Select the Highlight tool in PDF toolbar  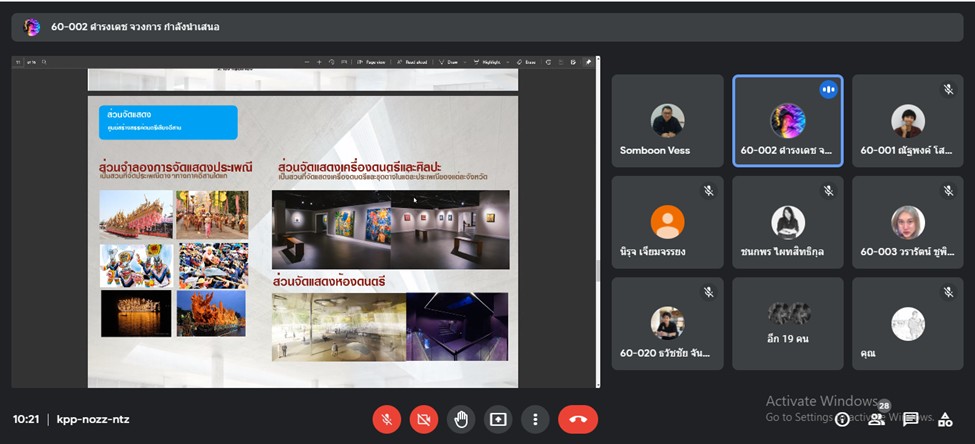491,62
